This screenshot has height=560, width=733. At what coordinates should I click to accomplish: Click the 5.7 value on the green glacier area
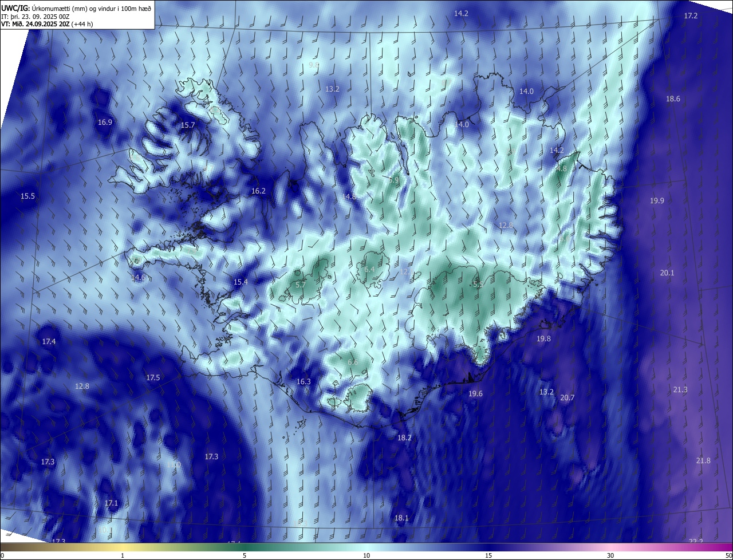(x=301, y=285)
